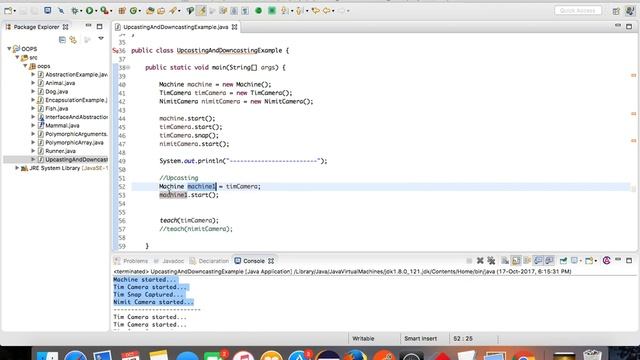This screenshot has width=640, height=360.
Task: Click the error marker on line 36
Action: point(115,51)
